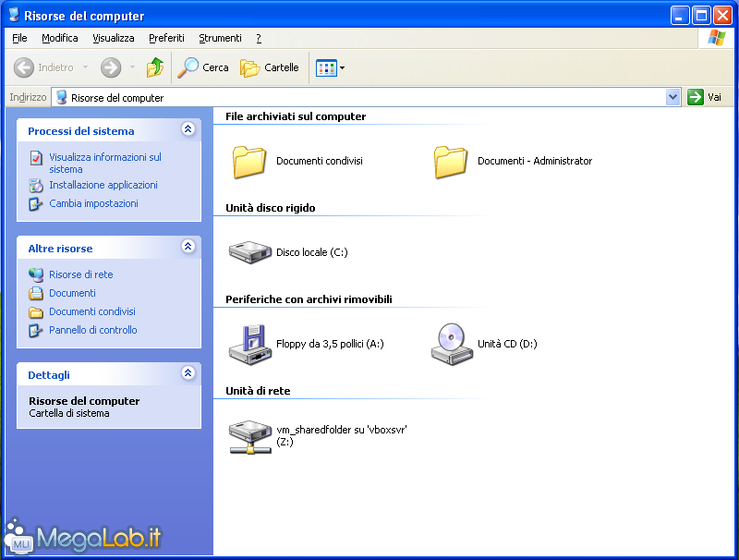
Task: Click the Cambia impostazioni link
Action: [x=93, y=203]
